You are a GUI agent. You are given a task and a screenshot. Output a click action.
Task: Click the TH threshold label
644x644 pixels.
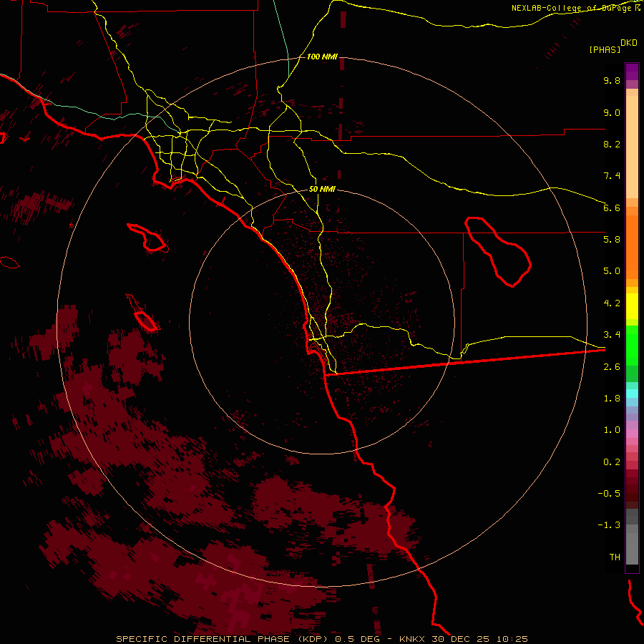615,557
